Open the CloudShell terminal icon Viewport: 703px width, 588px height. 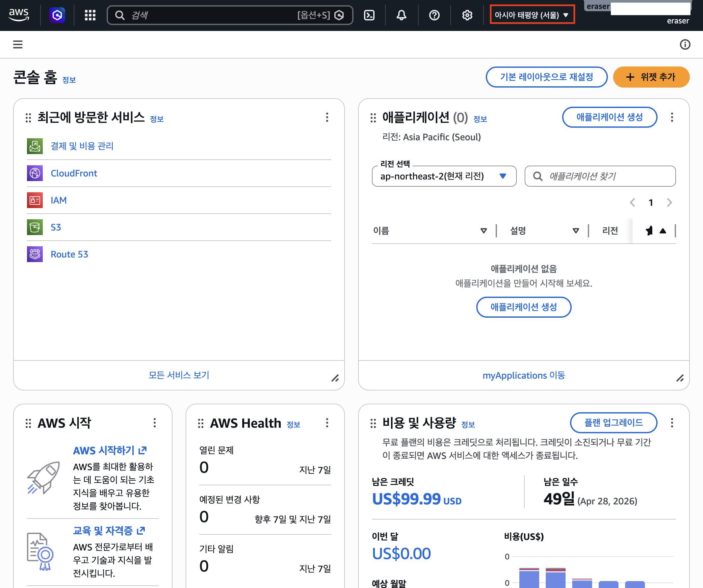369,15
